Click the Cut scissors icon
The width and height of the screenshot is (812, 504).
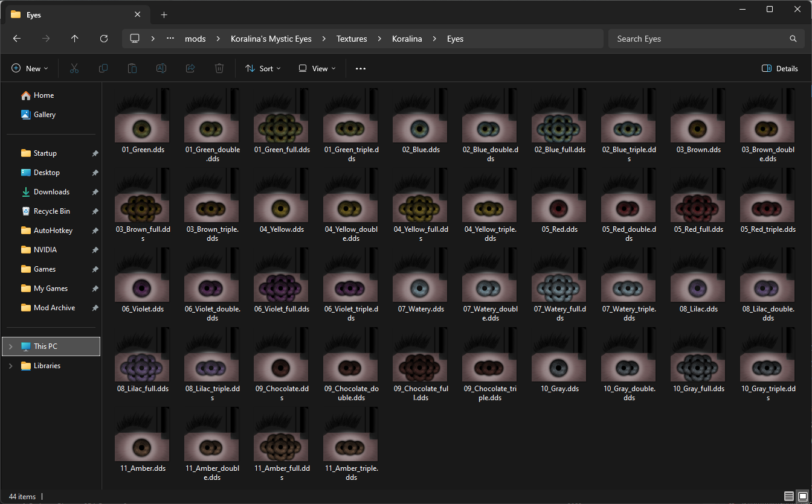tap(74, 69)
